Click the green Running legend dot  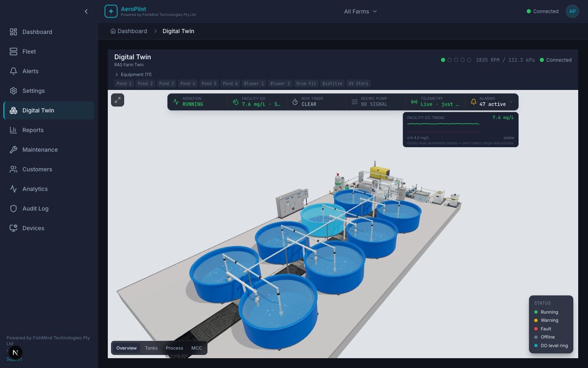[536, 312]
